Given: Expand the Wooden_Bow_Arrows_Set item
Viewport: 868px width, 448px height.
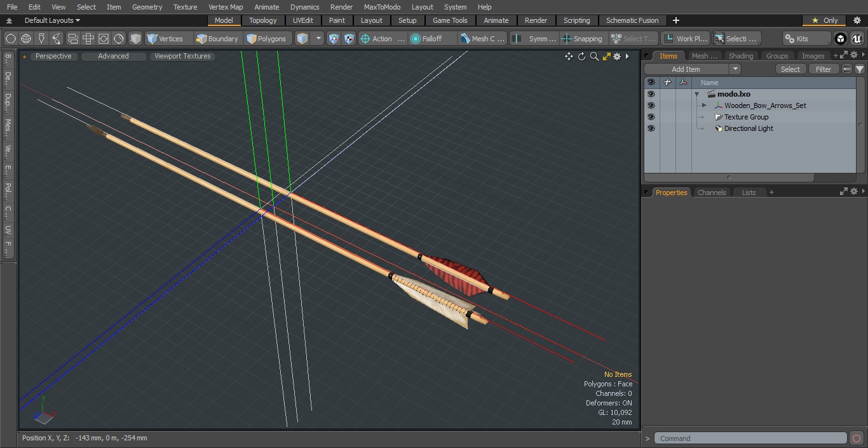Looking at the screenshot, I should click(x=704, y=105).
